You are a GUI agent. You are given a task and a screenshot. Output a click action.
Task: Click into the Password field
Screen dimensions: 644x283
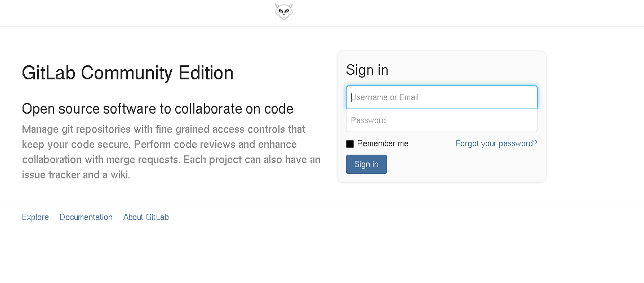point(441,120)
